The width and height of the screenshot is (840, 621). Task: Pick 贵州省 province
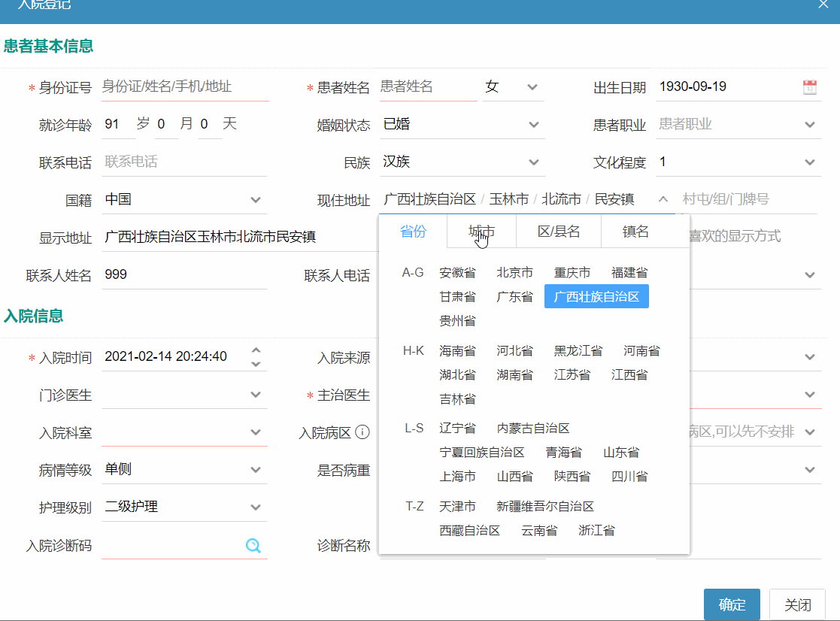(457, 321)
